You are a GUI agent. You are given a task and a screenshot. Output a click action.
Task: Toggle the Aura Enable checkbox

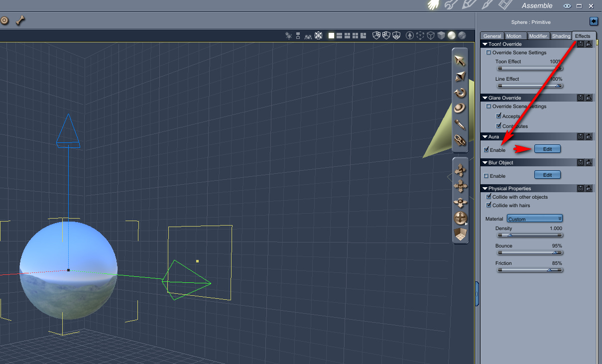click(x=486, y=149)
